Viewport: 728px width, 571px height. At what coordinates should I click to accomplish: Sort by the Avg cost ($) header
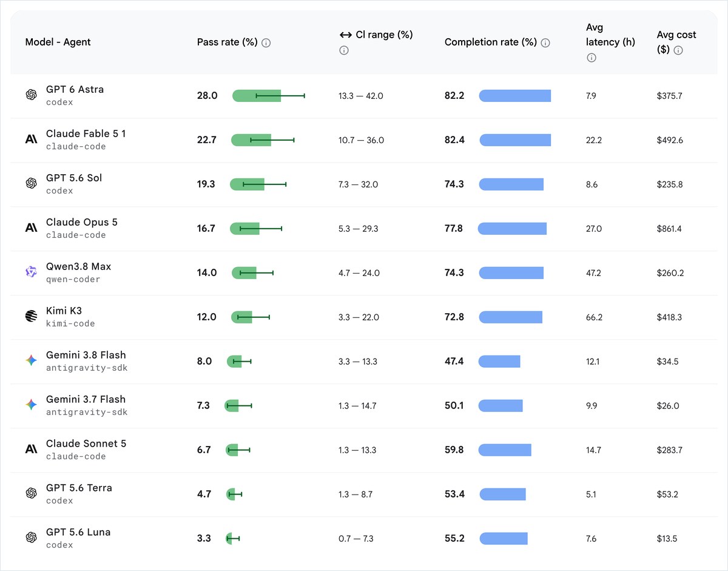click(x=676, y=42)
